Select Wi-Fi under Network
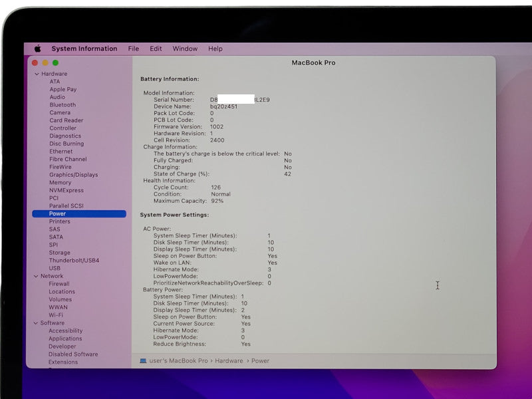Image resolution: width=532 pixels, height=399 pixels. point(56,315)
